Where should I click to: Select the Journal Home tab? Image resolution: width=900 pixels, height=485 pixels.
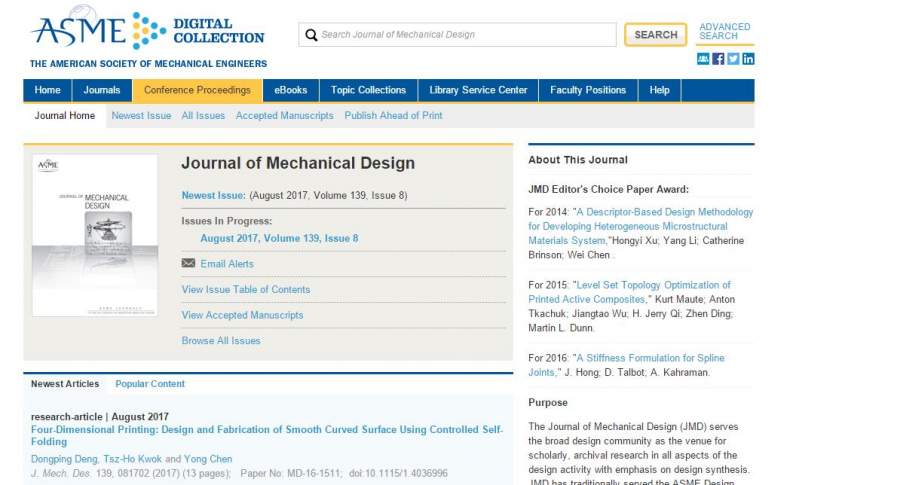[x=64, y=115]
